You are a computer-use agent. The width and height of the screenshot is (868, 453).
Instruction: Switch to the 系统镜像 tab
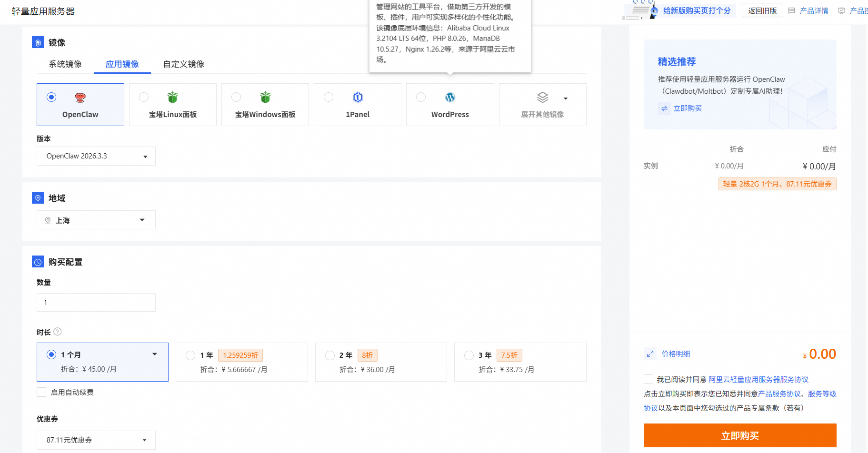point(65,64)
